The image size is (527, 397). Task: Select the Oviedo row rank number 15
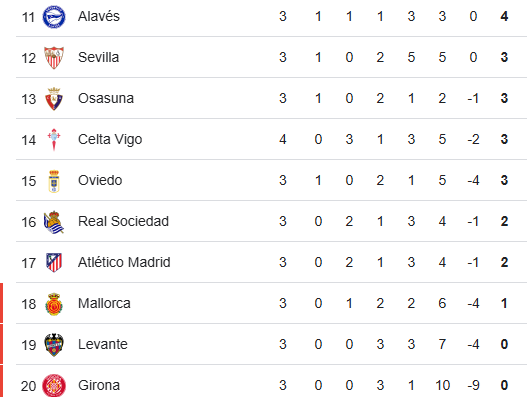[29, 181]
